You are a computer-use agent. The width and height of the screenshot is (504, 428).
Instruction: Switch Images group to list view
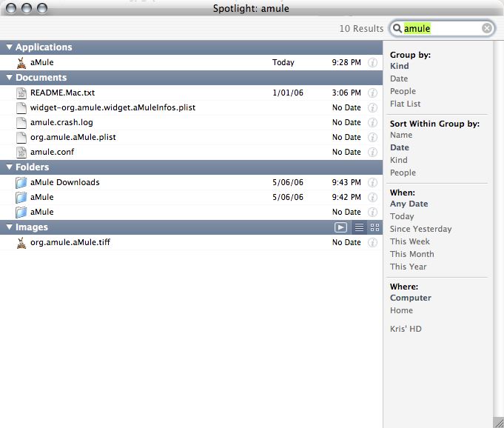point(359,227)
